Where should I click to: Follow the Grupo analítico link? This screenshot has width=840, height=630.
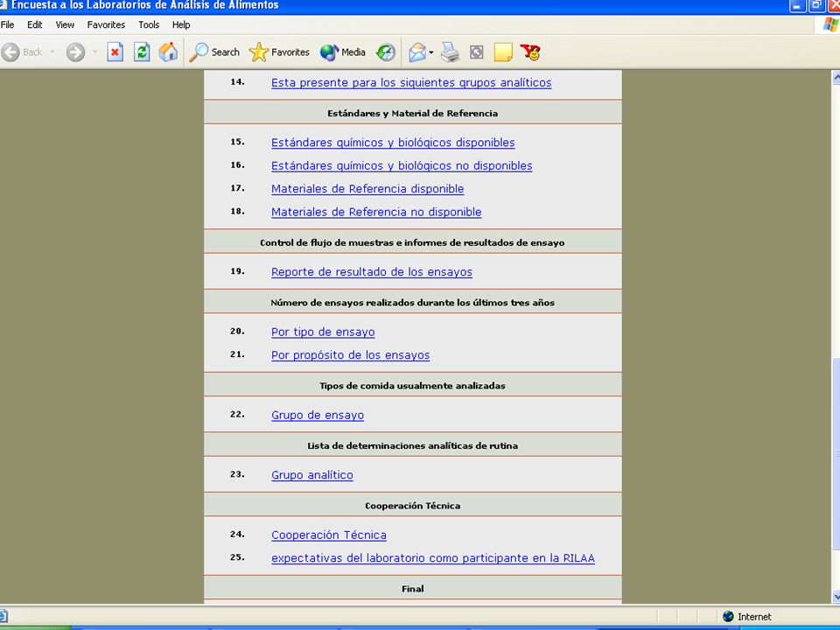312,474
